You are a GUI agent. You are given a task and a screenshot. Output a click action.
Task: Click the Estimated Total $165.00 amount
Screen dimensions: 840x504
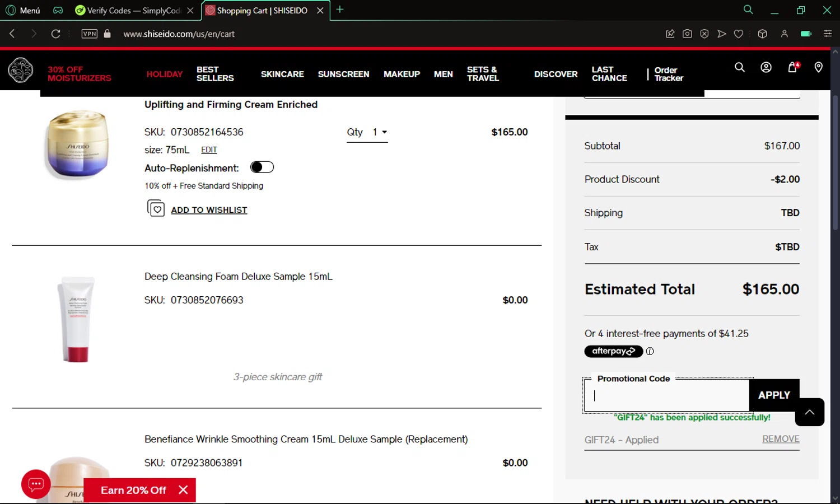[771, 290]
